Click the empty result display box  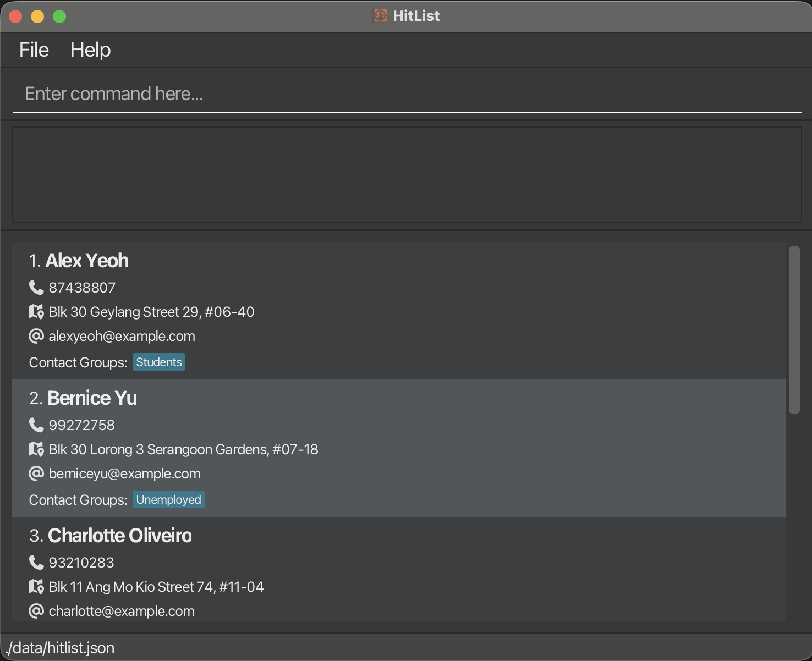coord(407,175)
